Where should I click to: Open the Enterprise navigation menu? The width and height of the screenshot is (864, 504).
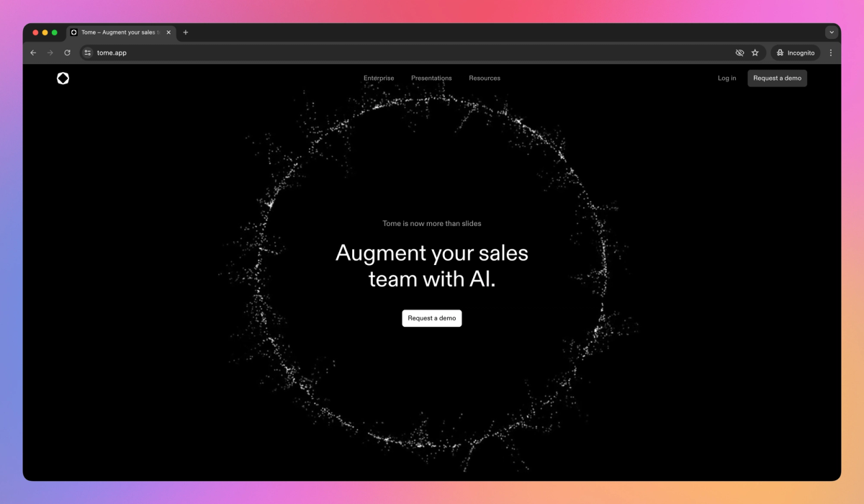[379, 78]
